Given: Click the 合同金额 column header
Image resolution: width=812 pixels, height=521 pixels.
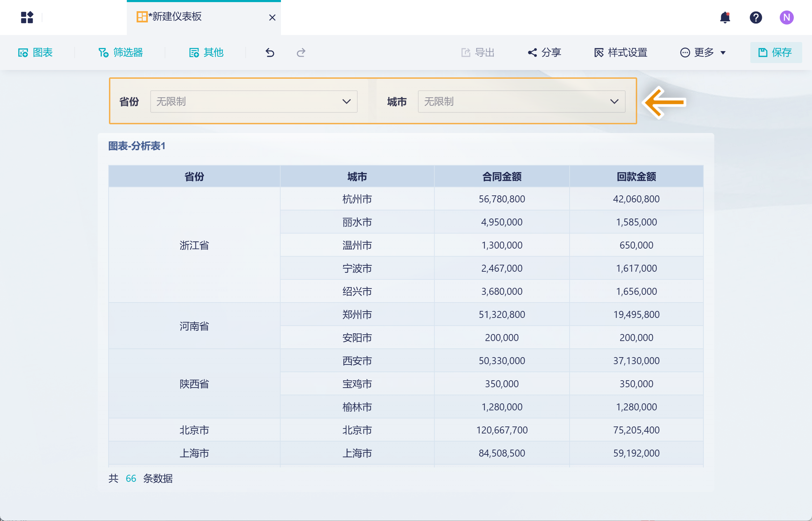Looking at the screenshot, I should click(502, 176).
